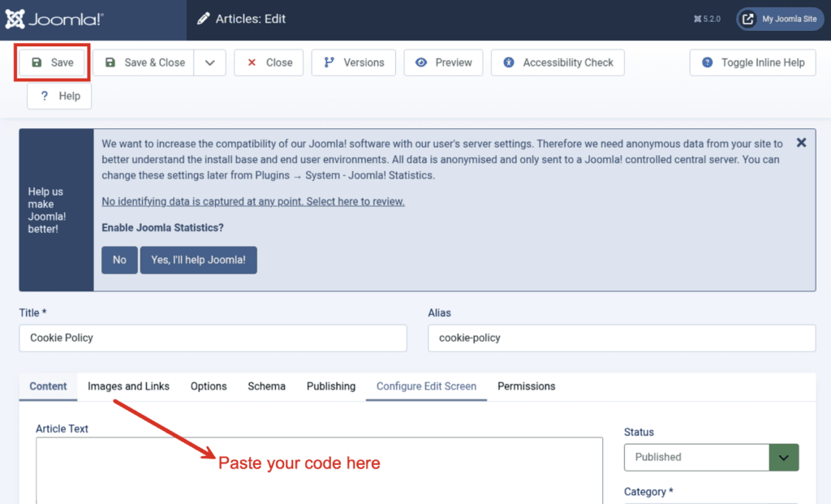Switch to the Content tab
Viewport: 831px width, 504px height.
(x=48, y=386)
